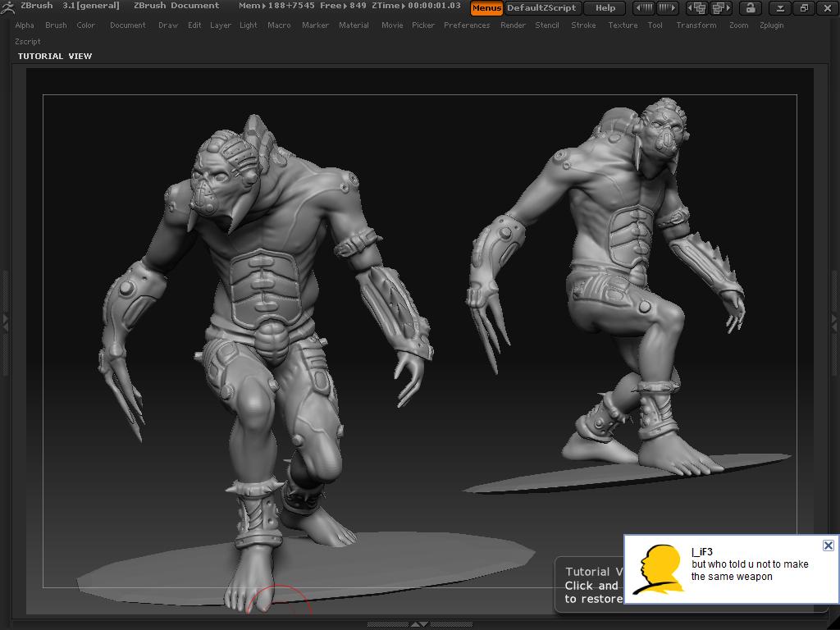Open the Help button
Screen dimensions: 840x630
(x=605, y=8)
